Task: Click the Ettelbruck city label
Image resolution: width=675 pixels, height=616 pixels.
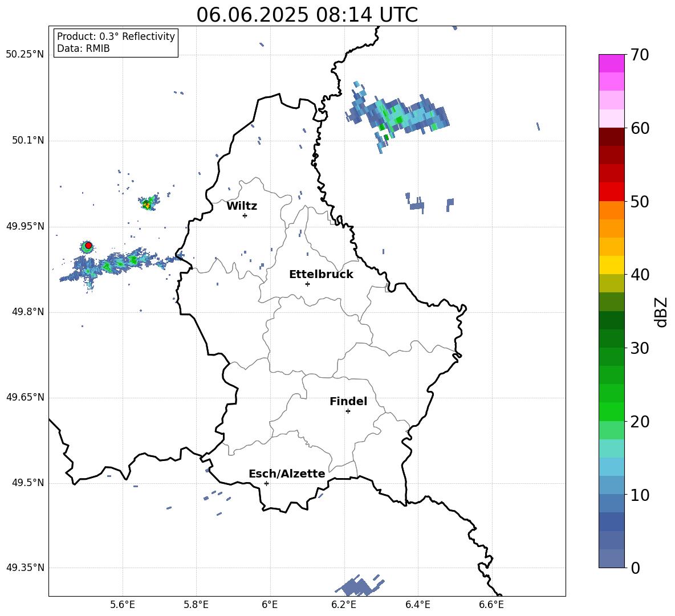Action: (x=321, y=275)
